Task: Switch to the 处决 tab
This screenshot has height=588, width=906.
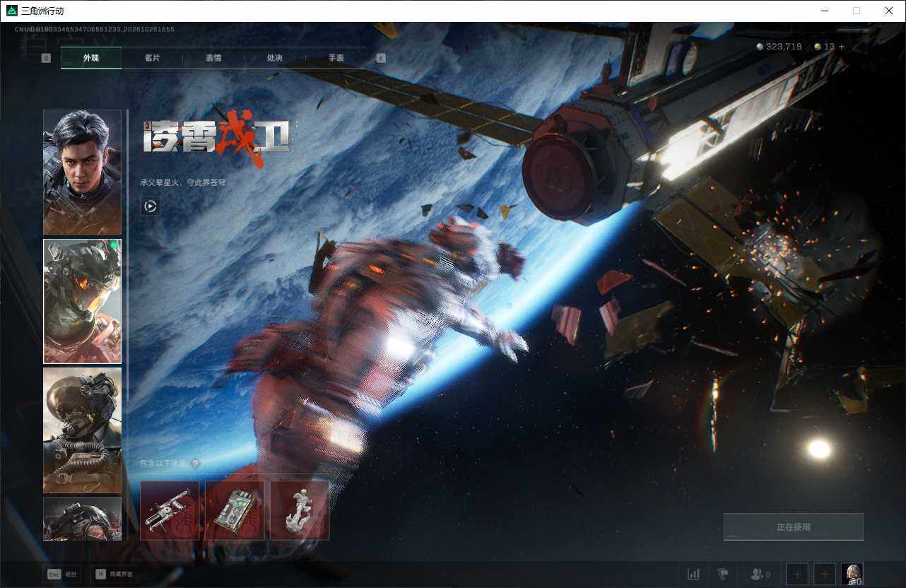Action: 275,58
